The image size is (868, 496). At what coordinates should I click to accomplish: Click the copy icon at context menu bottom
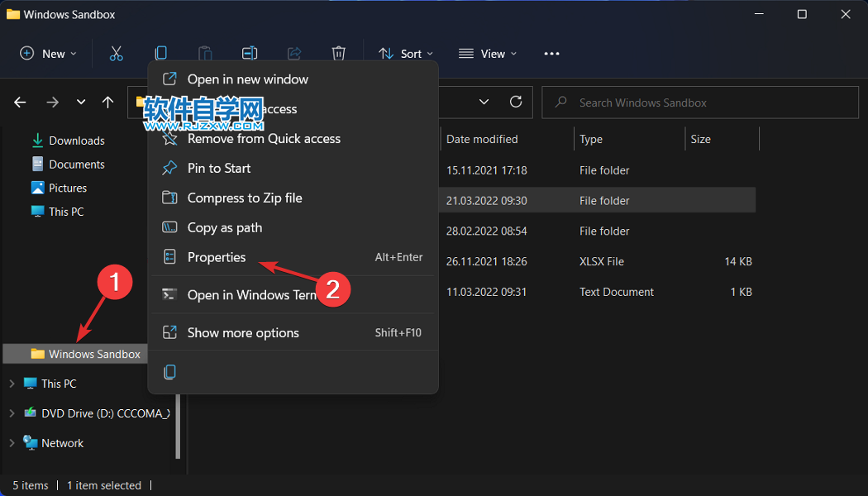[x=169, y=372]
